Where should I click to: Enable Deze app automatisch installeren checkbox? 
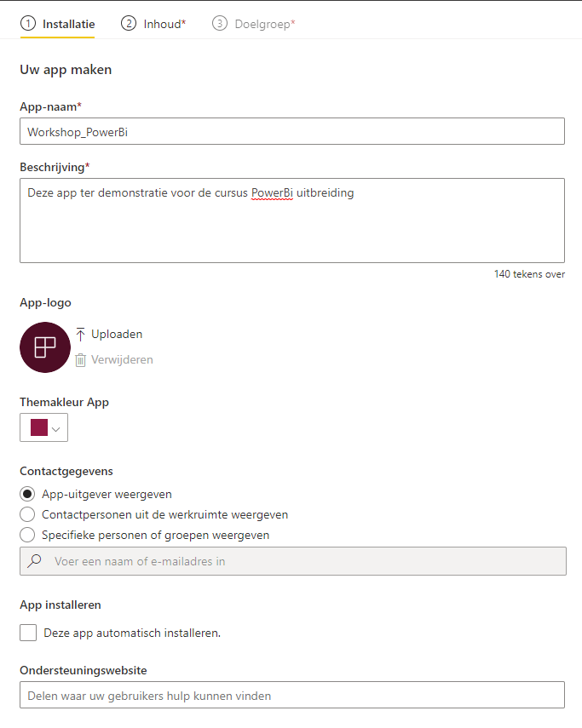tap(28, 633)
